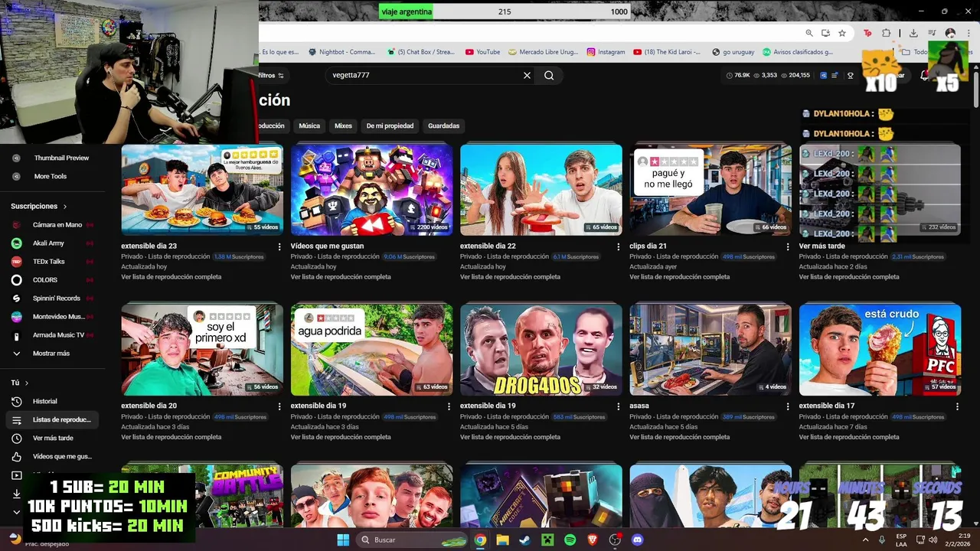Open options menu for extensible dia 22

(x=619, y=247)
